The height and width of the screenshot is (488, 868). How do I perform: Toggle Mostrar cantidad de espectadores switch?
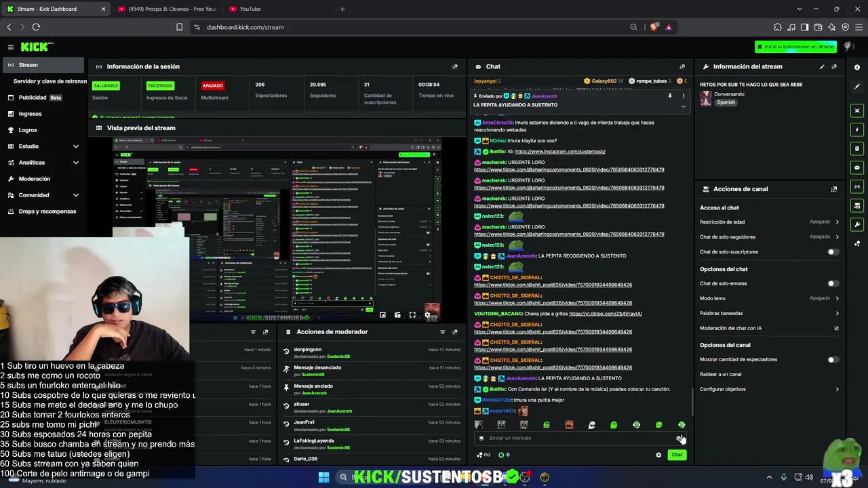coord(833,359)
